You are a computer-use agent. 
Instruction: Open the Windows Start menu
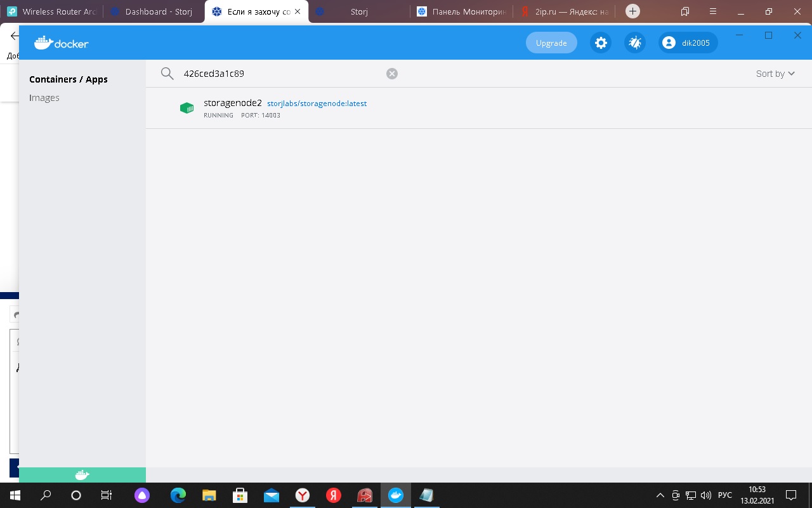[15, 495]
